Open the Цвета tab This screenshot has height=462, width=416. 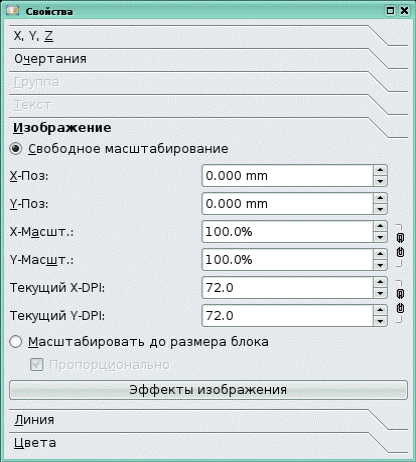pyautogui.click(x=208, y=443)
